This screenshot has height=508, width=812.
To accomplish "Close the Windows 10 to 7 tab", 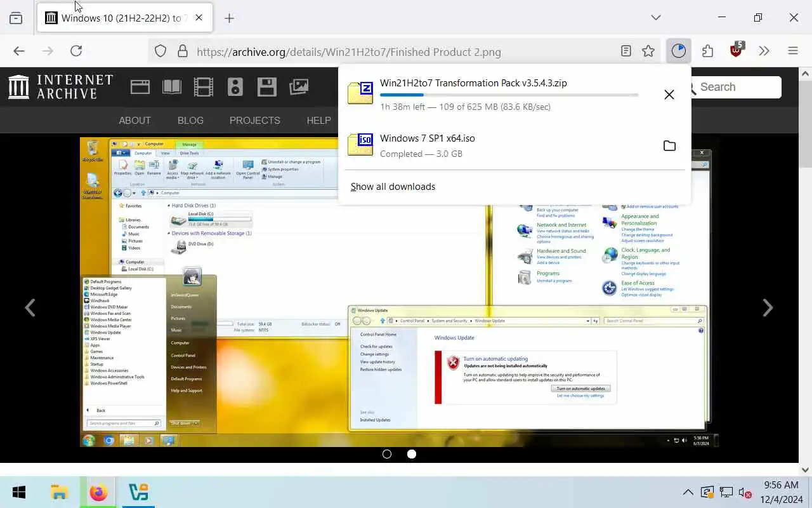I will (199, 18).
